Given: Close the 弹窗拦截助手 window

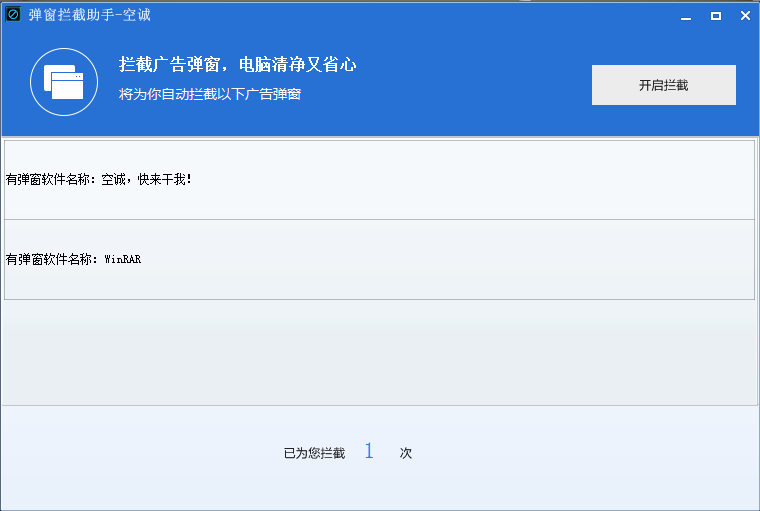Looking at the screenshot, I should 744,16.
